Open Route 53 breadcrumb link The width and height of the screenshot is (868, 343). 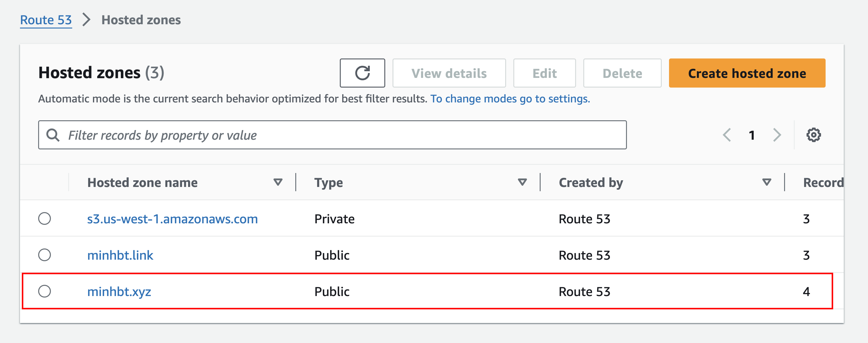[46, 20]
